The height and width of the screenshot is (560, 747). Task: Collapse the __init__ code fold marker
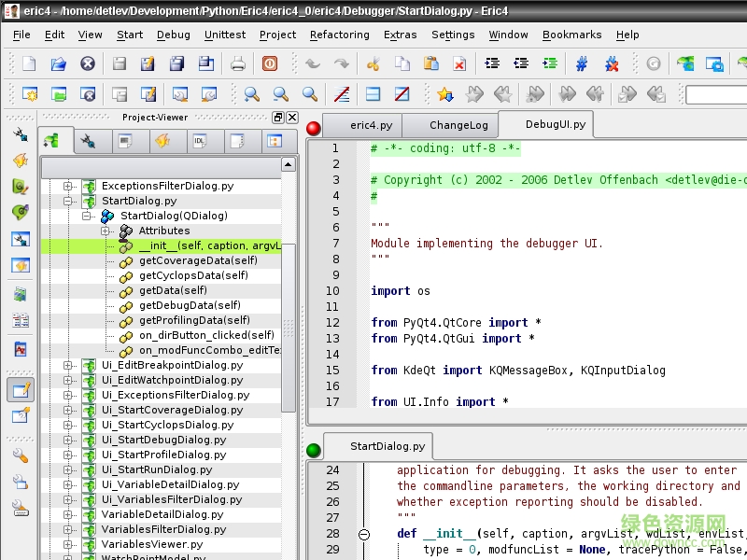[x=364, y=535]
